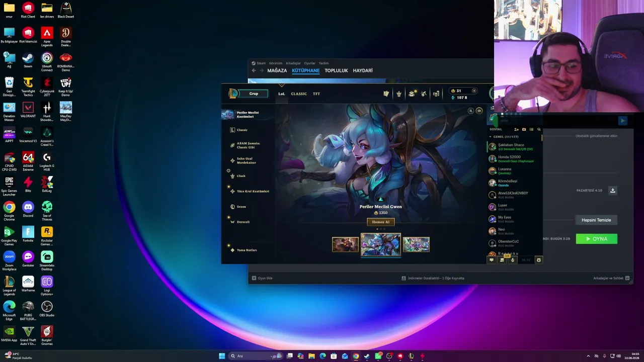644x362 pixels.
Task: Open the Oyunlar menu in Steam
Action: (x=310, y=63)
